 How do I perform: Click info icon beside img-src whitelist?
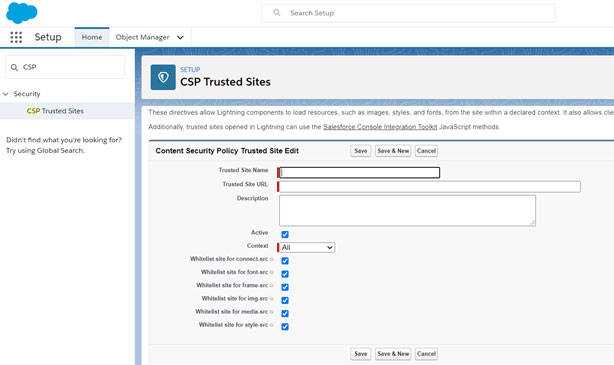[x=272, y=299]
